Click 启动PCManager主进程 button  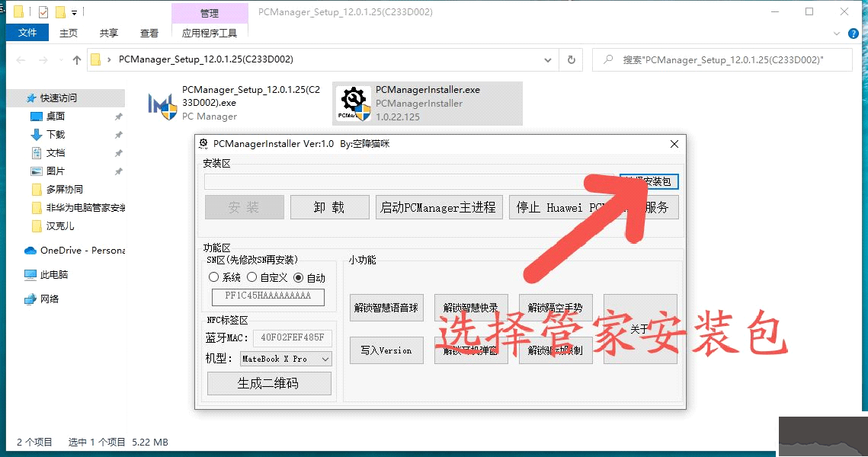(439, 207)
